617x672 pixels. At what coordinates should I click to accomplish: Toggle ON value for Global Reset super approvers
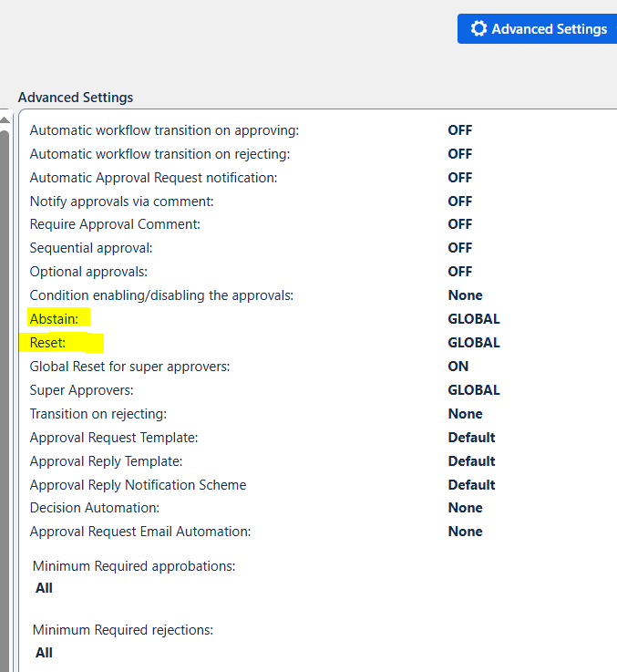458,367
